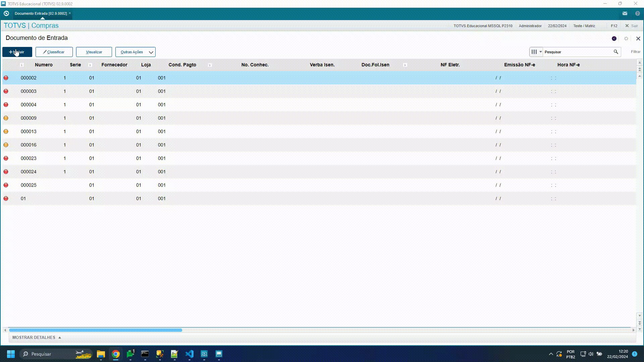Page down with double-arrow grid button at bottom
The height and width of the screenshot is (362, 644).
(640, 322)
